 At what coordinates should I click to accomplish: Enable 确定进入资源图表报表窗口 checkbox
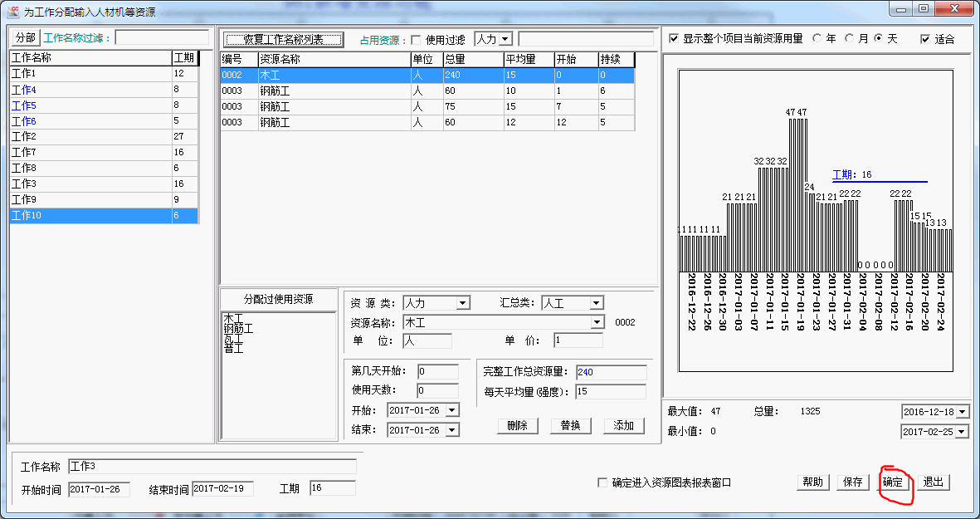tap(602, 482)
